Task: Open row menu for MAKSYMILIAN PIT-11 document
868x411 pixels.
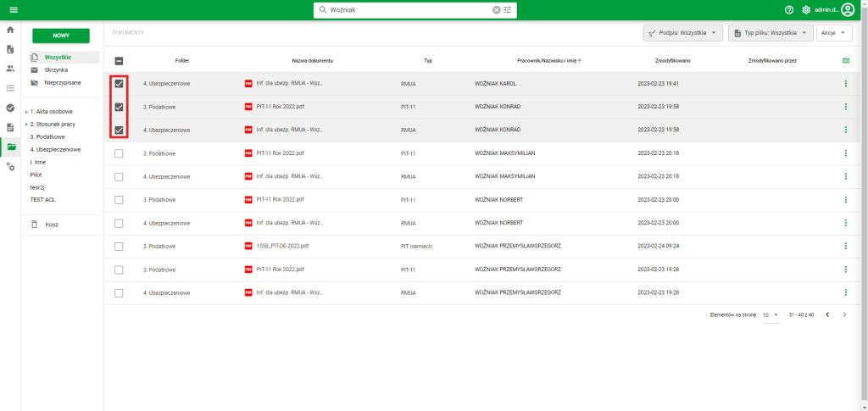Action: [845, 153]
